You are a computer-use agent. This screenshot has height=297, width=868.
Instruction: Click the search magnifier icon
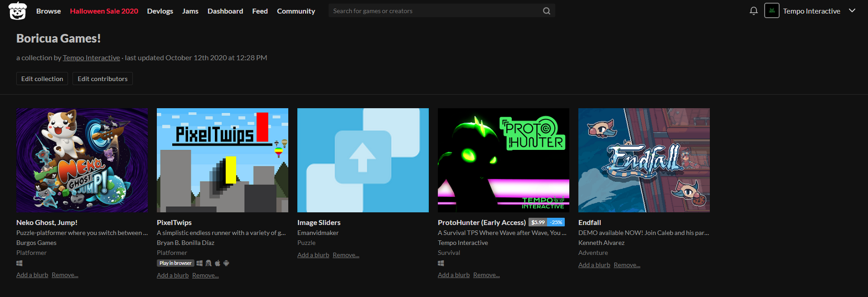tap(547, 11)
